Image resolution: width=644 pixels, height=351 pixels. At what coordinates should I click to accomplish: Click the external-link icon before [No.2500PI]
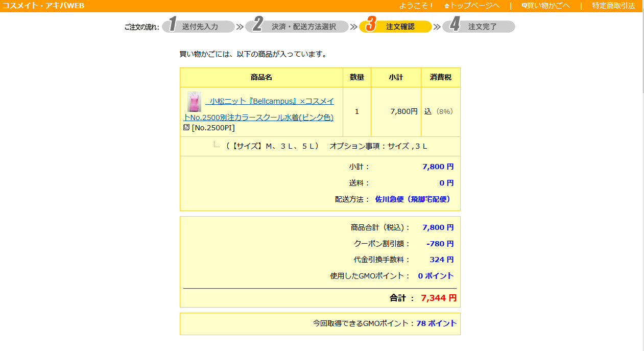point(186,127)
